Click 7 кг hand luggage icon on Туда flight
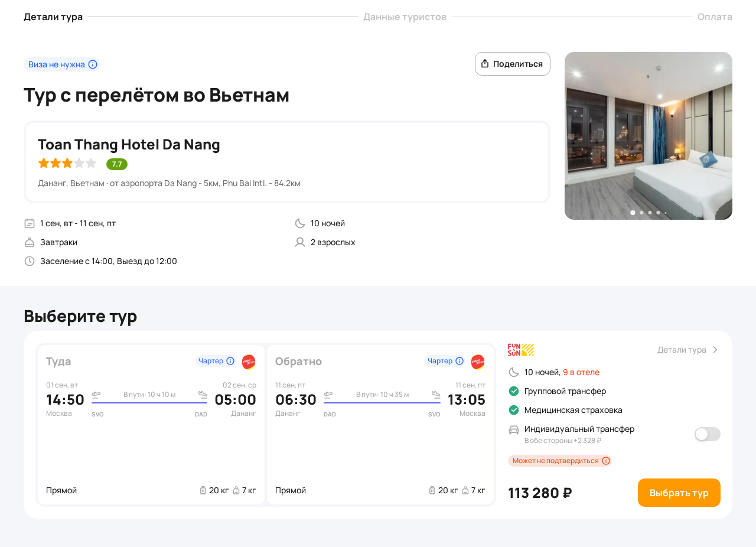This screenshot has height=547, width=756. [236, 490]
